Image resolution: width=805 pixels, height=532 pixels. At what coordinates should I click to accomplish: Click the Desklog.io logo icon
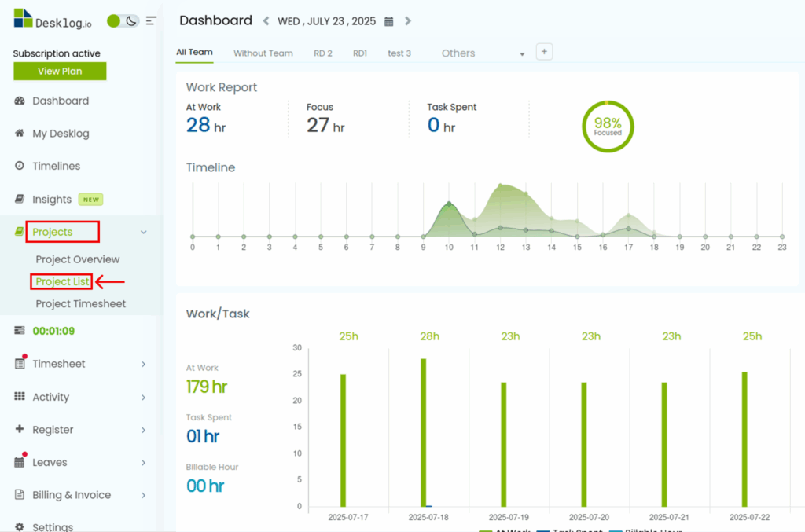(23, 19)
